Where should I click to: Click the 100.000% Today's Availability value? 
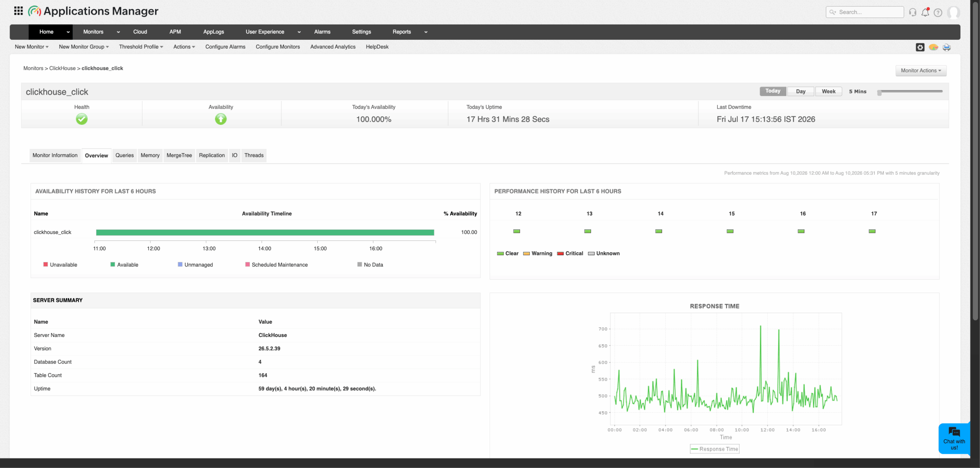click(374, 119)
